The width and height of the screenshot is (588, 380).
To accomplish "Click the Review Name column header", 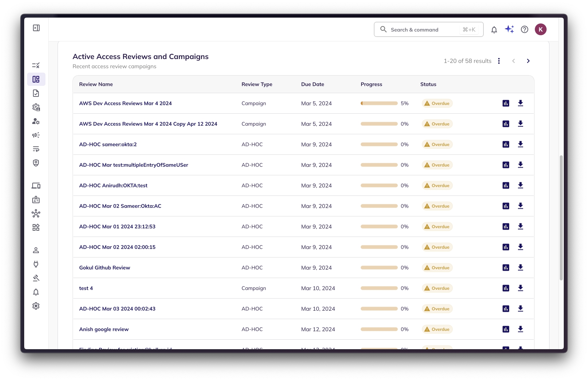I will click(96, 84).
